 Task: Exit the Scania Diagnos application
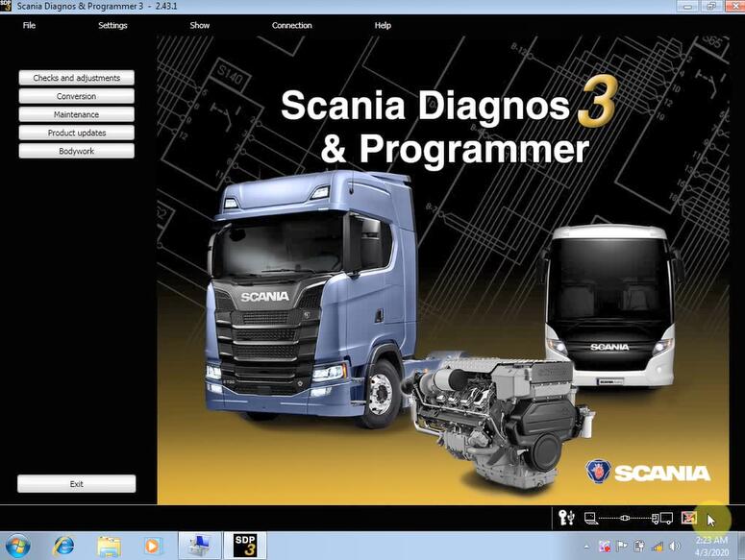click(77, 483)
